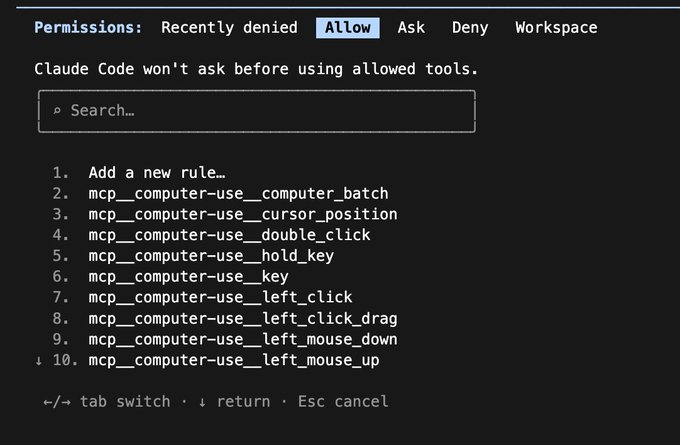
Task: Click the Esc cancel hint
Action: tap(343, 402)
